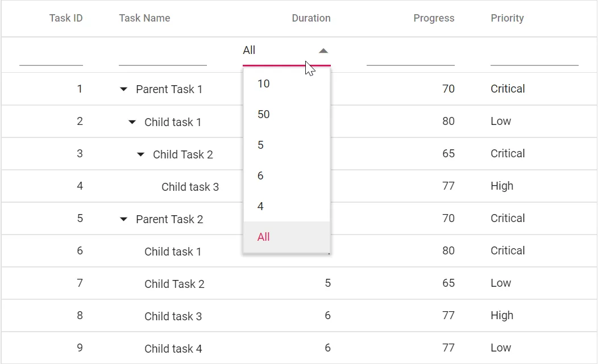Viewport: 598px width, 364px height.
Task: Collapse the Child Task 2 tree node
Action: click(x=140, y=154)
